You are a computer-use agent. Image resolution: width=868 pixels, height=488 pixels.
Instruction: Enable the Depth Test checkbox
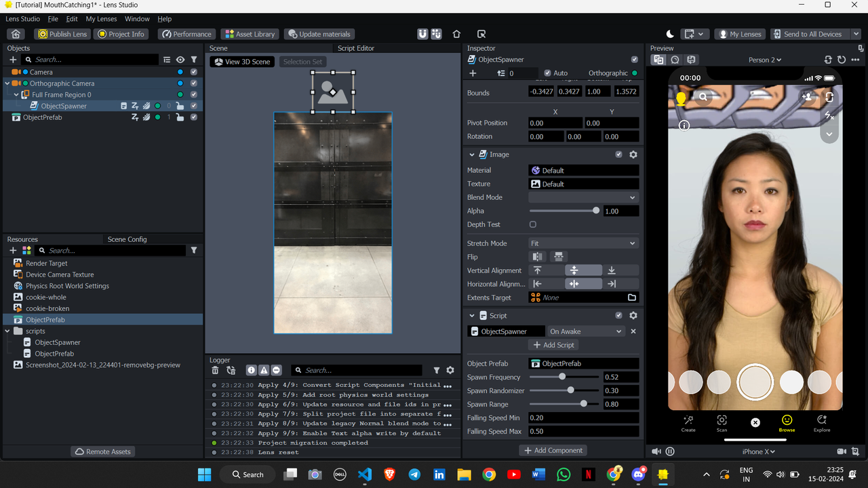533,224
